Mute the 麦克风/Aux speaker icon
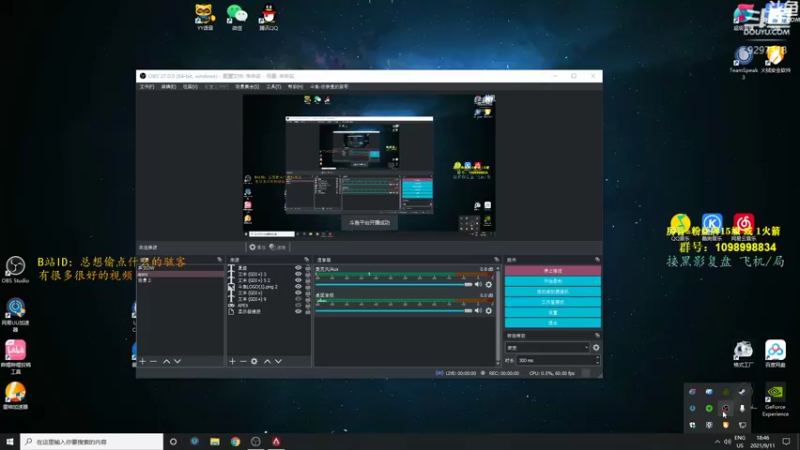The height and width of the screenshot is (450, 800). point(478,284)
